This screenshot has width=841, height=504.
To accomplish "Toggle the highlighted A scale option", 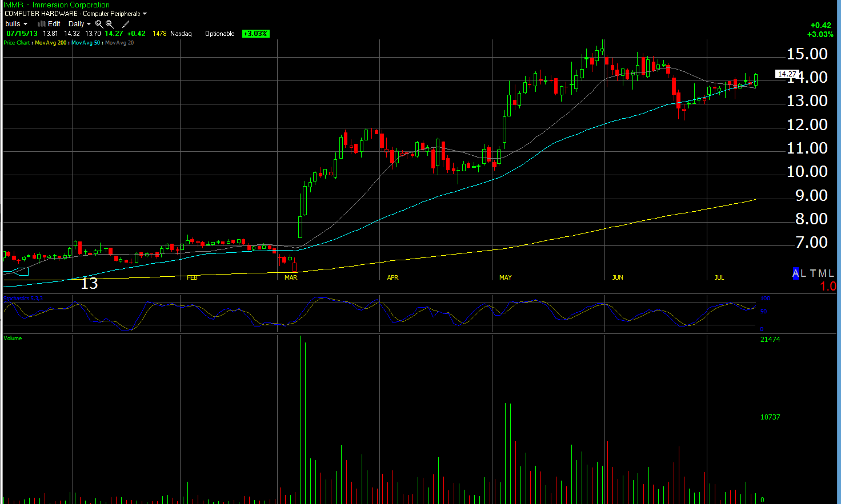I will coord(795,273).
